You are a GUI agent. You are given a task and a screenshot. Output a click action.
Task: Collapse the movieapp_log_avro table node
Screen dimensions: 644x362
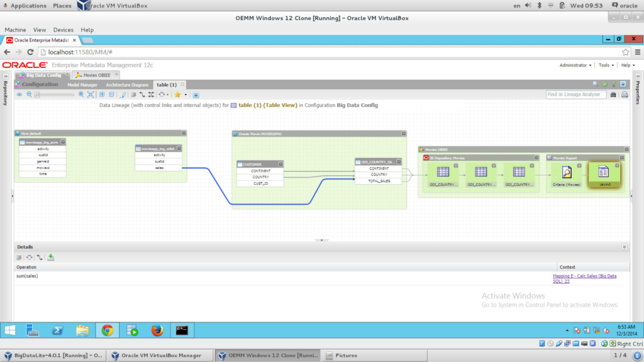tap(63, 142)
